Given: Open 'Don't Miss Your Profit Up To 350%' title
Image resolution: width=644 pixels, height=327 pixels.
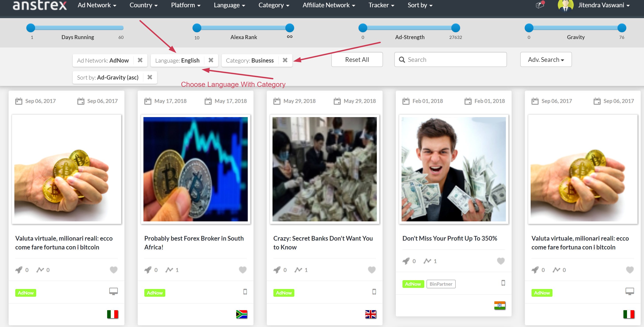Looking at the screenshot, I should pos(450,238).
